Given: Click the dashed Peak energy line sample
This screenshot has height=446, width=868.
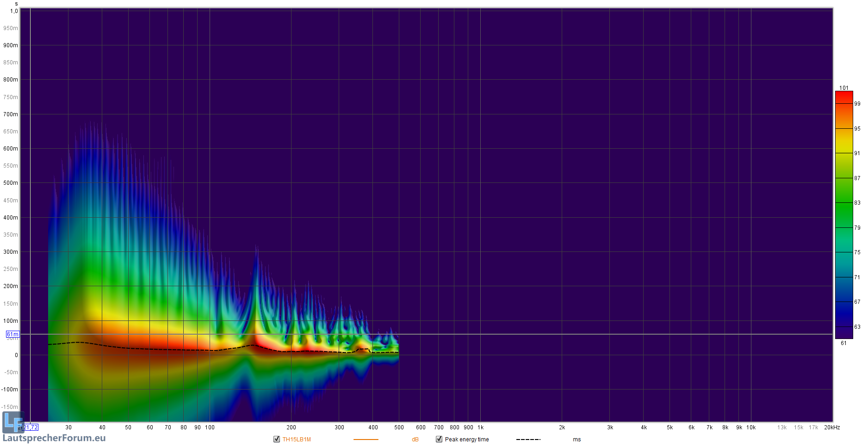Looking at the screenshot, I should (x=528, y=440).
